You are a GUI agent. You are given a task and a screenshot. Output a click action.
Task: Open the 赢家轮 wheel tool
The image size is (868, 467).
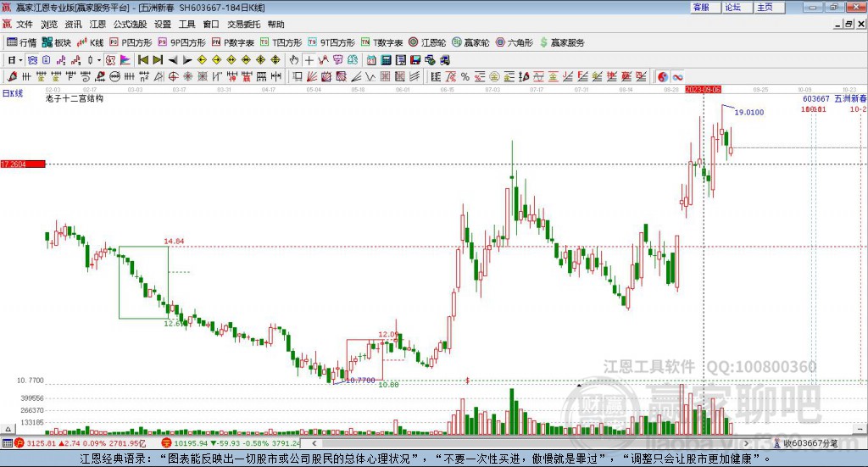click(470, 42)
